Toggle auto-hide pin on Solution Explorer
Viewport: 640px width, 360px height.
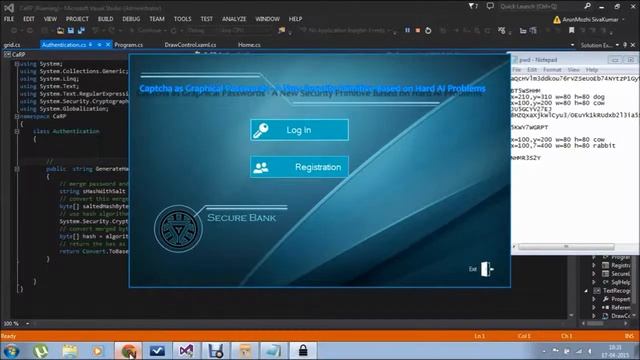[x=625, y=45]
